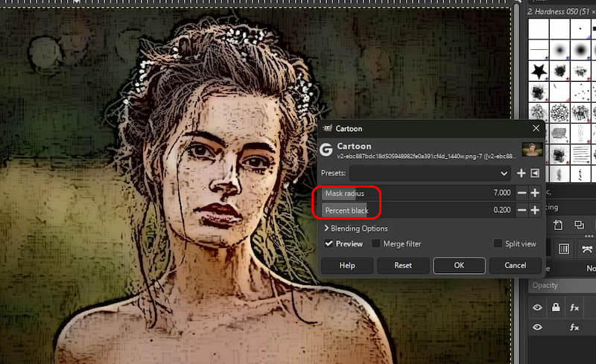596x364 pixels.
Task: Select the horizontal stripes texture brush
Action: [x=580, y=154]
